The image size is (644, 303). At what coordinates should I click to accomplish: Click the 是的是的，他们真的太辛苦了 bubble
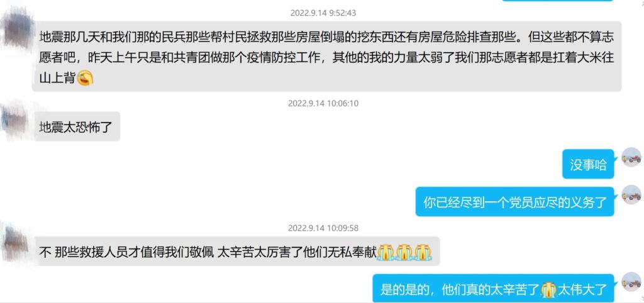(493, 289)
